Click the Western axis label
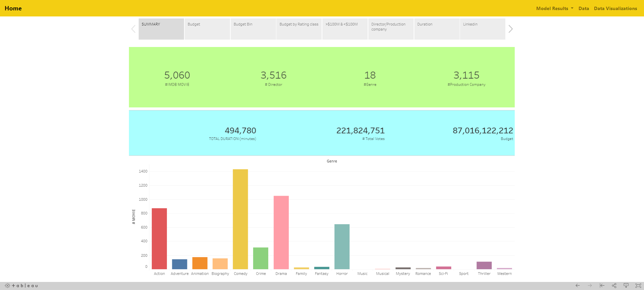This screenshot has width=644, height=290. 504,274
